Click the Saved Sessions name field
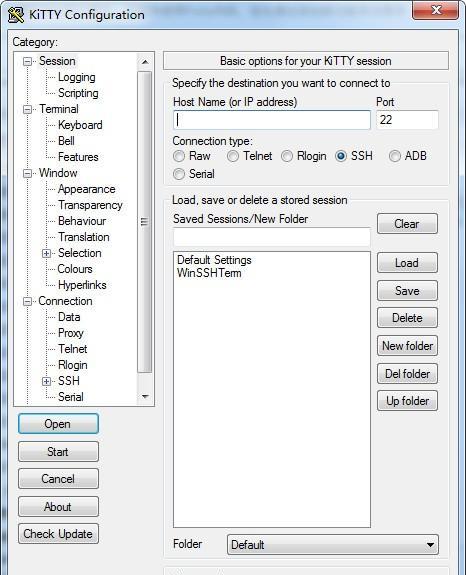The width and height of the screenshot is (466, 575). coord(272,237)
